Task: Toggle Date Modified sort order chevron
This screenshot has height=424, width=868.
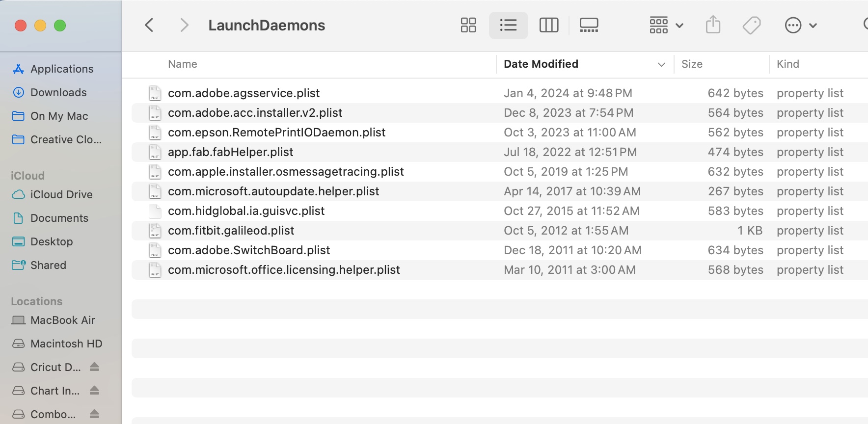Action: point(661,64)
